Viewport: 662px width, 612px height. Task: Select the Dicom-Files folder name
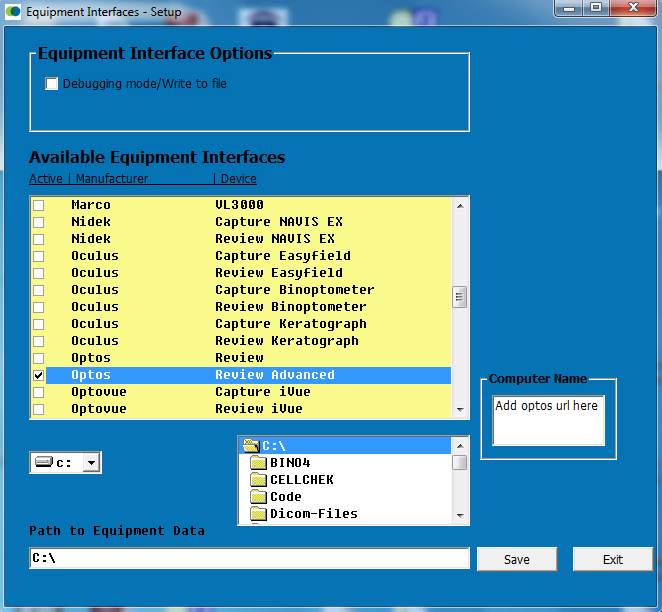[314, 514]
